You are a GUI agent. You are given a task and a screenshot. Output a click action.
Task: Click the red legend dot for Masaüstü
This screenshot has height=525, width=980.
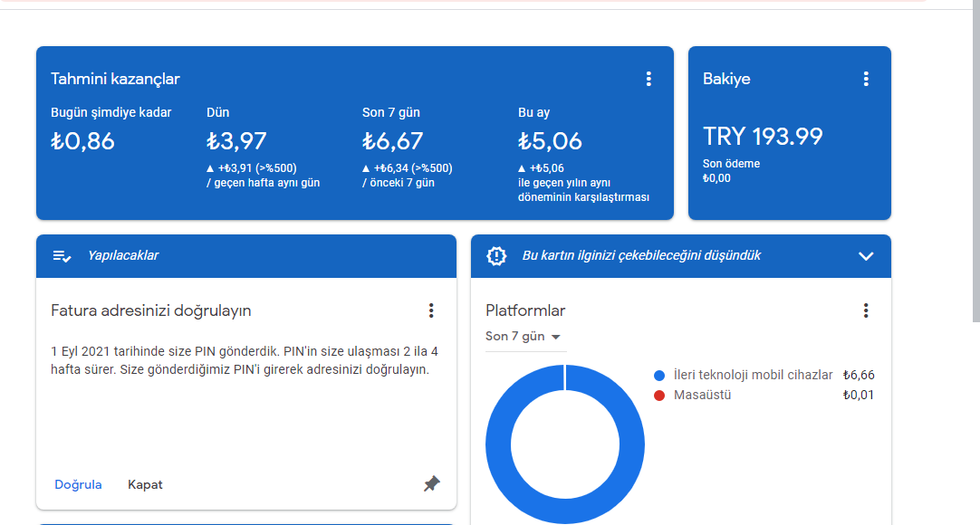tap(659, 395)
